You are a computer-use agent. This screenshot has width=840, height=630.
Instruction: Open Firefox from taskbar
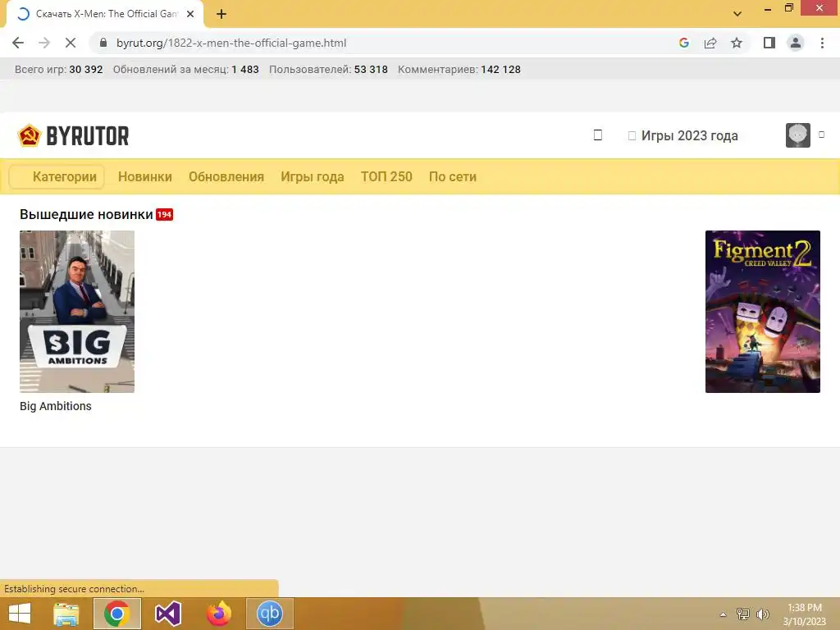(218, 614)
